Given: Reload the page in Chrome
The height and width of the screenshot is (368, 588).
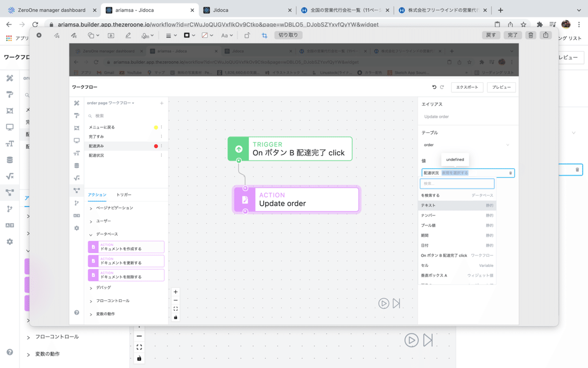Looking at the screenshot, I should click(x=35, y=24).
